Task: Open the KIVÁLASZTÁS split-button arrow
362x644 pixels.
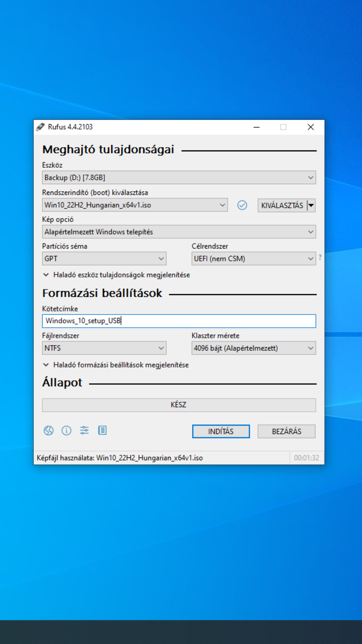Action: [x=311, y=205]
